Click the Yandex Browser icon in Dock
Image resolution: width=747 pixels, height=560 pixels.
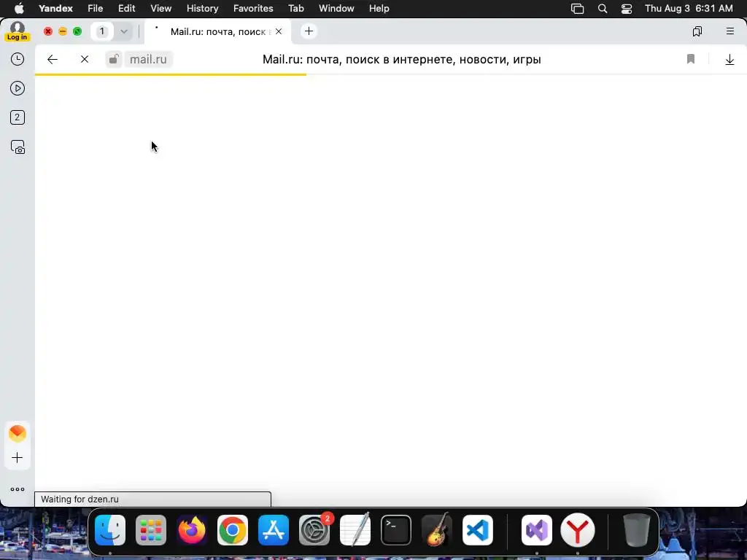[x=578, y=530]
